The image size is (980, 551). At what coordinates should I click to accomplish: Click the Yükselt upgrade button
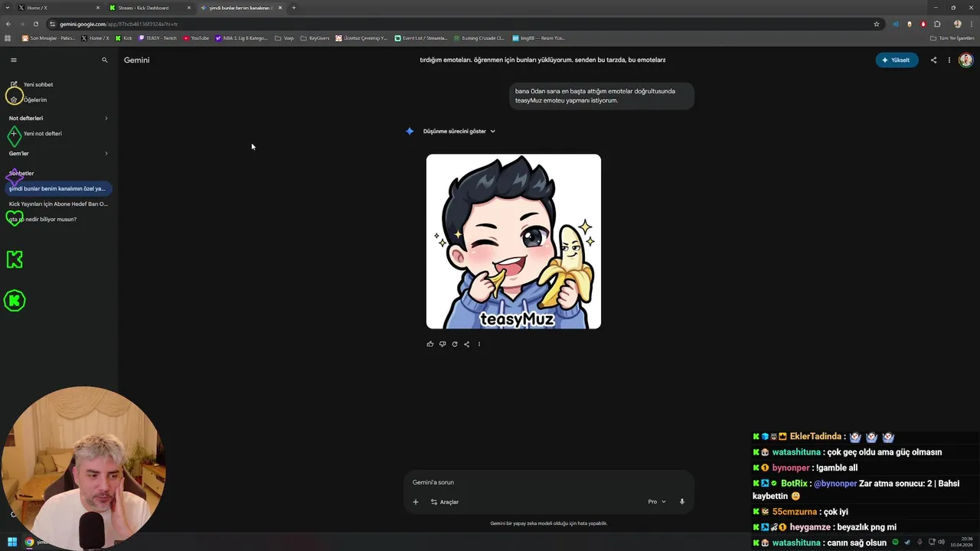(897, 60)
